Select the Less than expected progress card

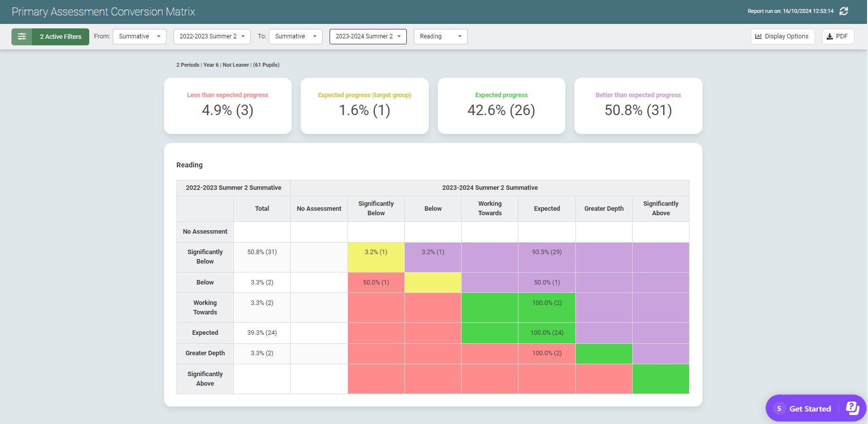pyautogui.click(x=228, y=106)
